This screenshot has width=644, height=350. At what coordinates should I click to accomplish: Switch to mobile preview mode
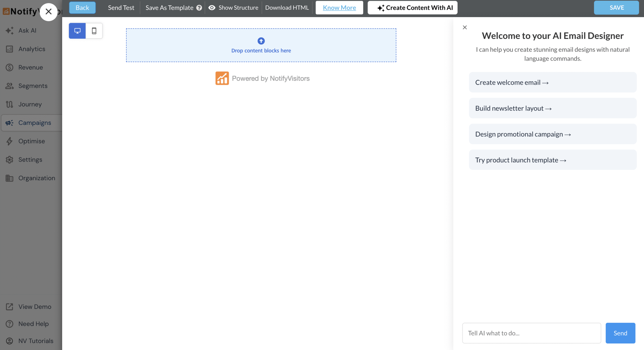pyautogui.click(x=94, y=31)
